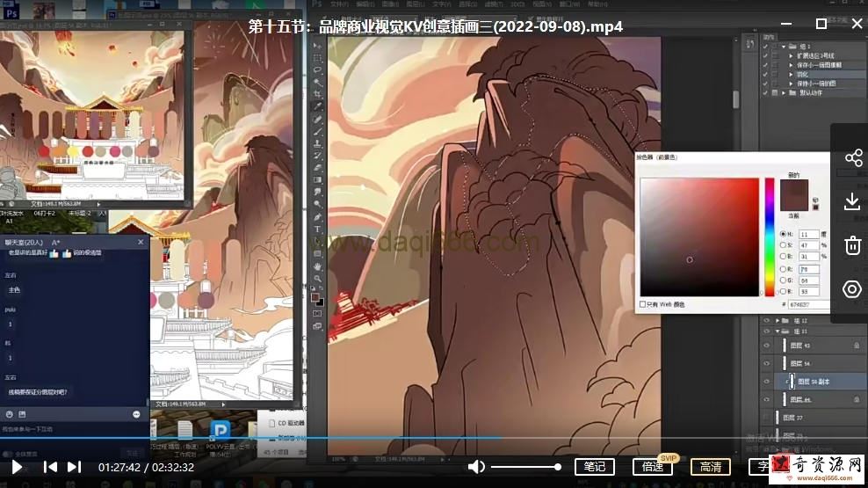Select the brightness radio button in color picker

pos(783,257)
